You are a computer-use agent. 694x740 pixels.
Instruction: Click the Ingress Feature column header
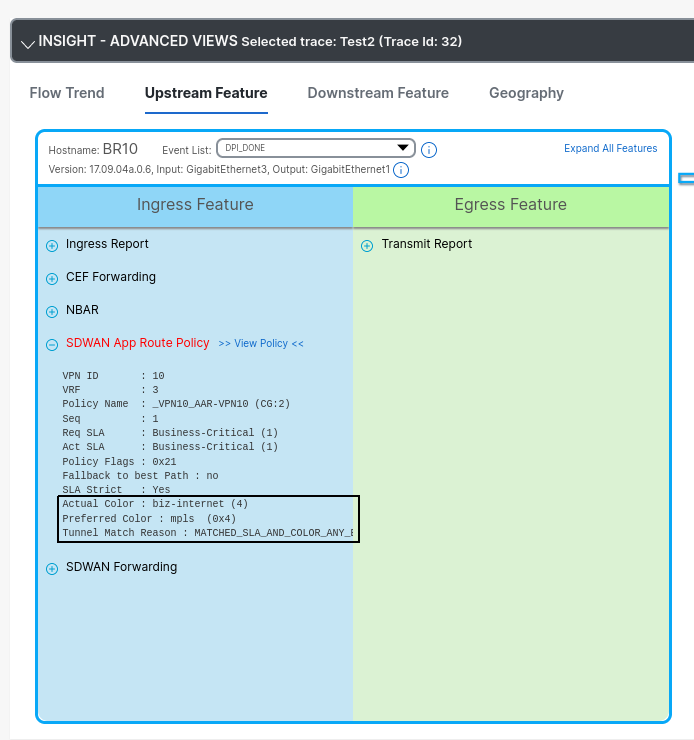click(x=195, y=205)
